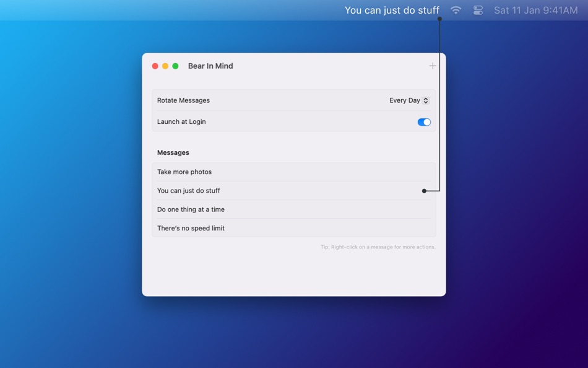Add a new message with the plus icon
588x368 pixels.
[x=433, y=66]
